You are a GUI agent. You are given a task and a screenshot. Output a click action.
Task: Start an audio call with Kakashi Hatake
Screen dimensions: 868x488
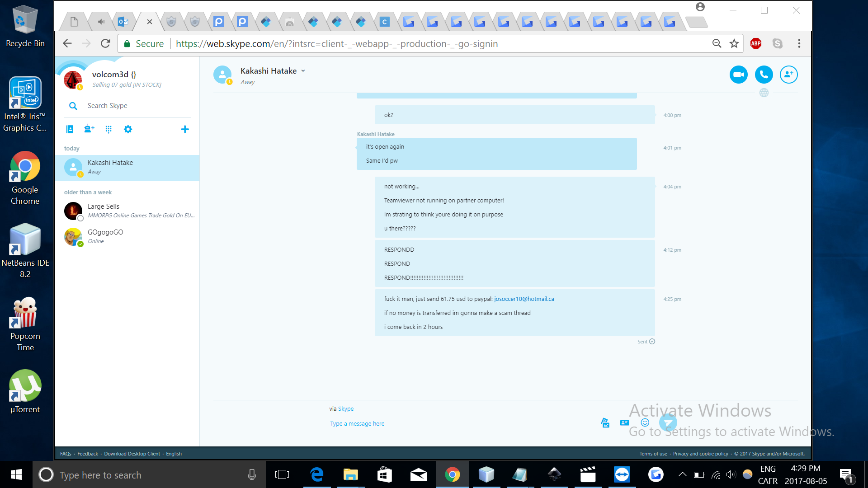pyautogui.click(x=764, y=75)
